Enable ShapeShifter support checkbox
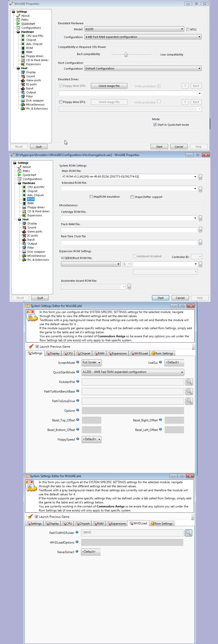 click(132, 197)
